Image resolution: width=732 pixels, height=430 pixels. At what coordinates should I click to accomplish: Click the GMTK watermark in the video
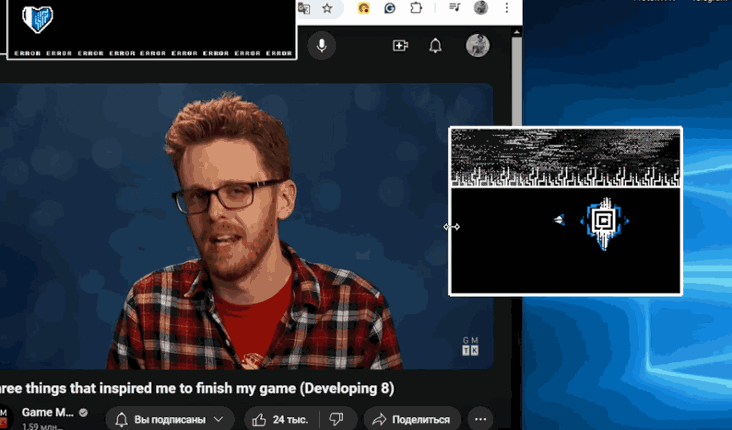(470, 346)
